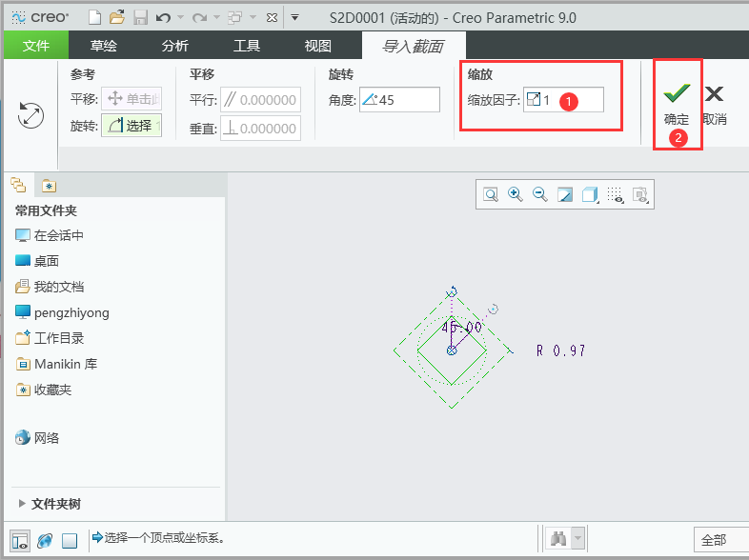Switch to the 工具 tab
The width and height of the screenshot is (749, 560).
point(247,46)
